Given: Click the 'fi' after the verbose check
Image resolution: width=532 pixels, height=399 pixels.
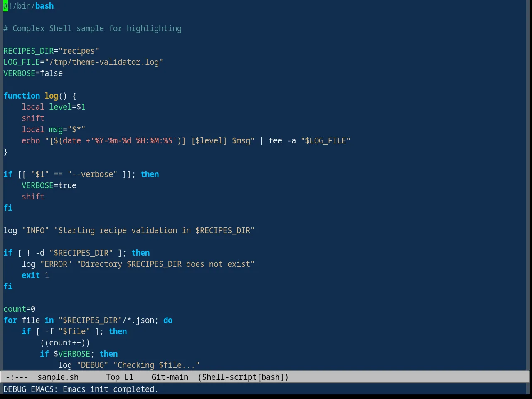Looking at the screenshot, I should pos(8,208).
